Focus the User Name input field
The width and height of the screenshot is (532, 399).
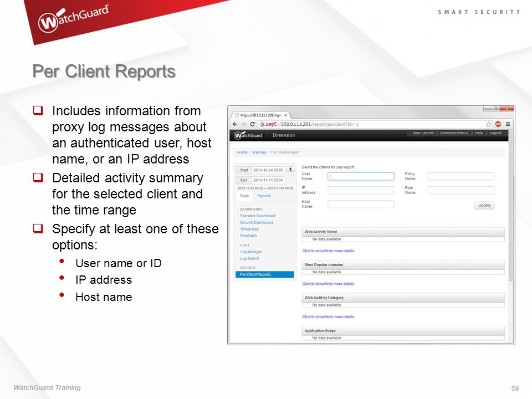tap(361, 176)
